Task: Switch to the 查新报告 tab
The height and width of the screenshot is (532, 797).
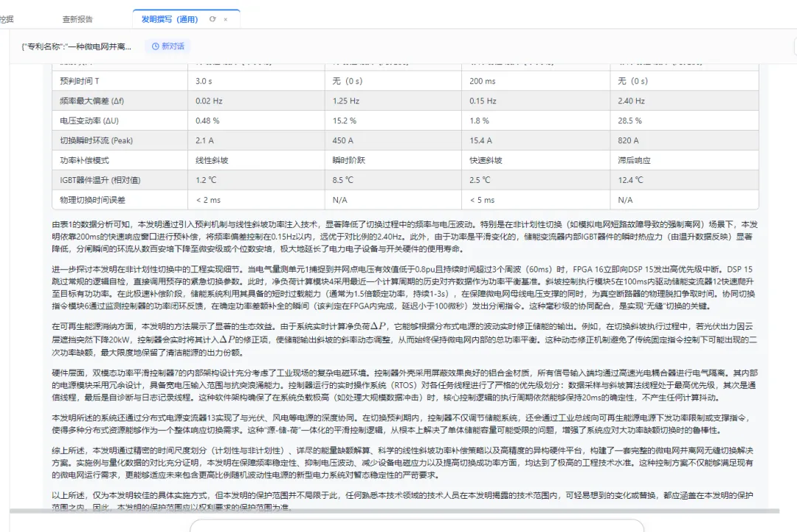Action: [77, 19]
